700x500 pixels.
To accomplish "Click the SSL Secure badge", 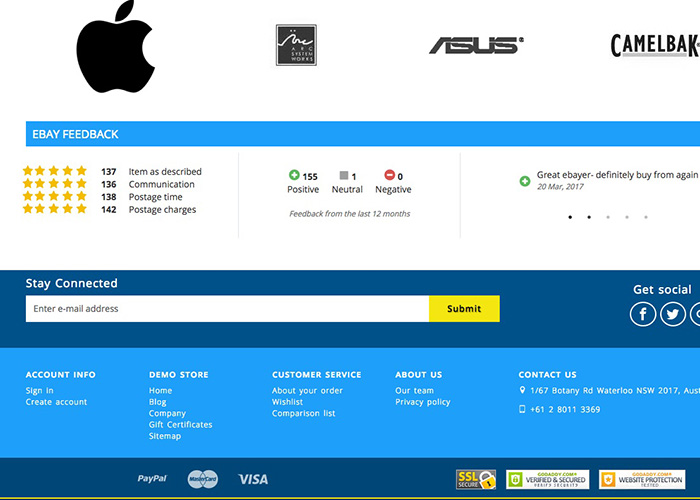I will pos(476,479).
